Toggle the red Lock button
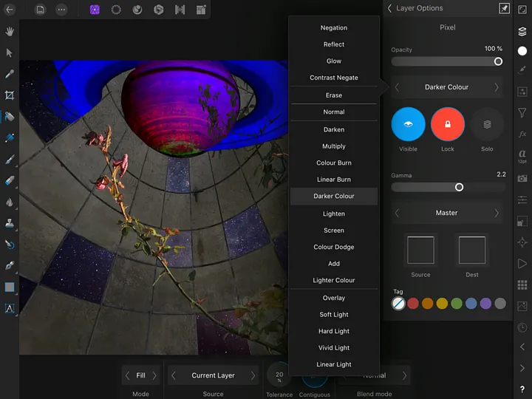532x399 pixels. pyautogui.click(x=447, y=124)
